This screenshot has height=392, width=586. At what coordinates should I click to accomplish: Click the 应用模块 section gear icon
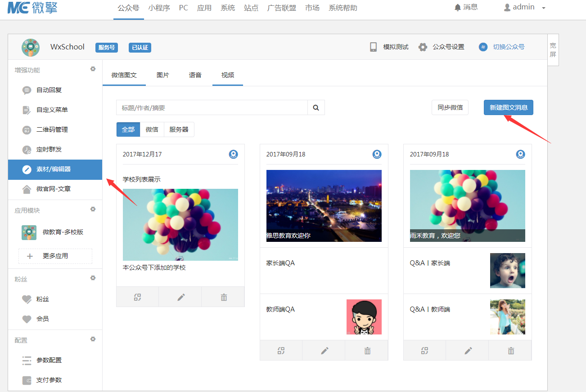pyautogui.click(x=93, y=209)
